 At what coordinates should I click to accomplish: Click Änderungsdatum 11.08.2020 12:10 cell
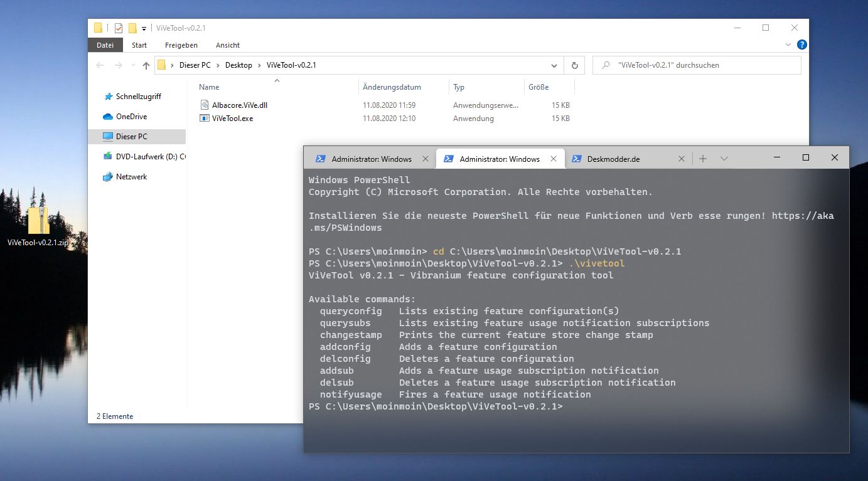389,119
